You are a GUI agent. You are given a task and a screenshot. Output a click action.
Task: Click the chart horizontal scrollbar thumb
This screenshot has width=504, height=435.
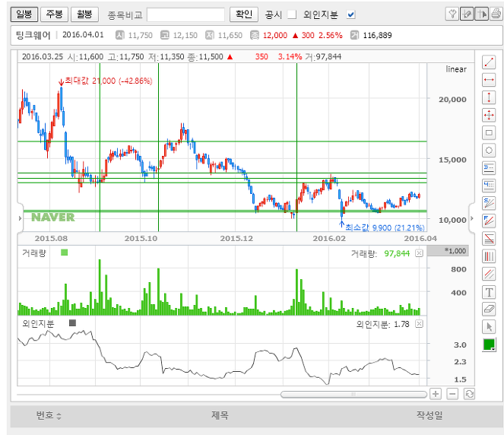[353, 394]
